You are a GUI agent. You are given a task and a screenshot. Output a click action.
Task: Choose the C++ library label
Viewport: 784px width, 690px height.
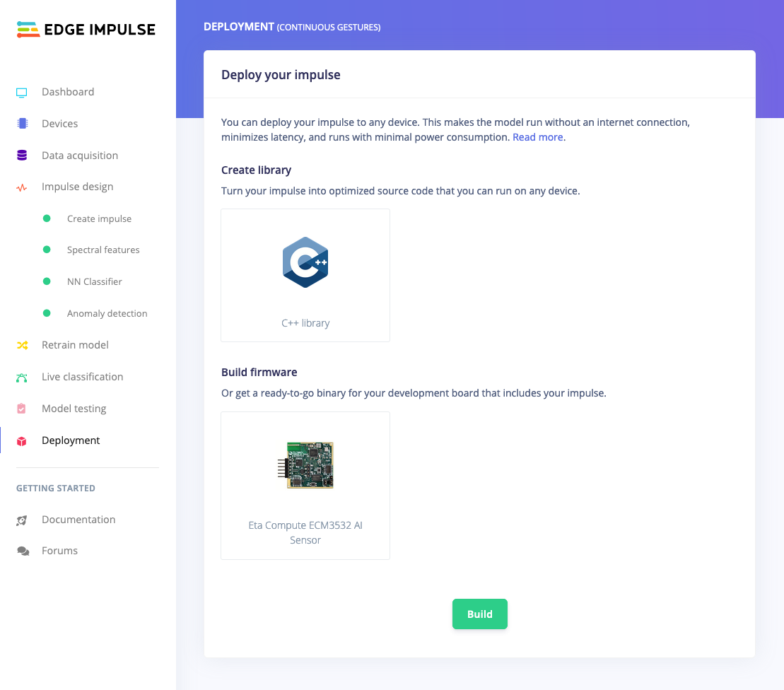tap(305, 323)
